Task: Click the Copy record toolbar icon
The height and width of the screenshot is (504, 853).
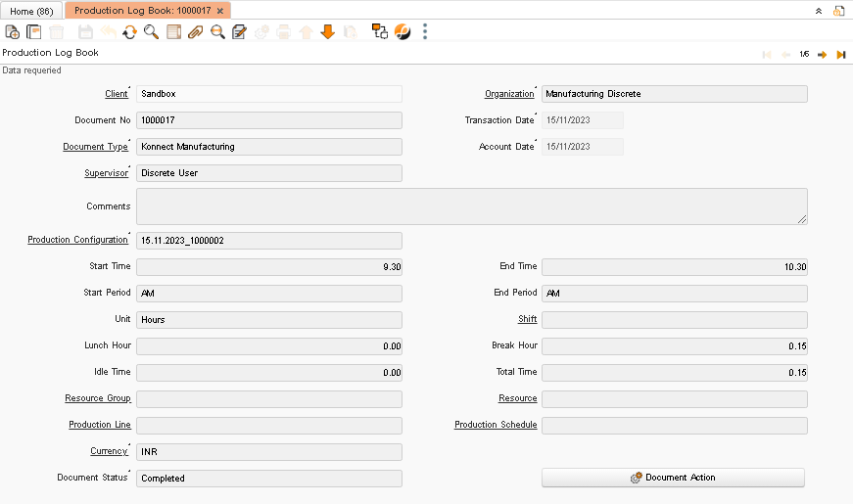Action: click(x=33, y=32)
